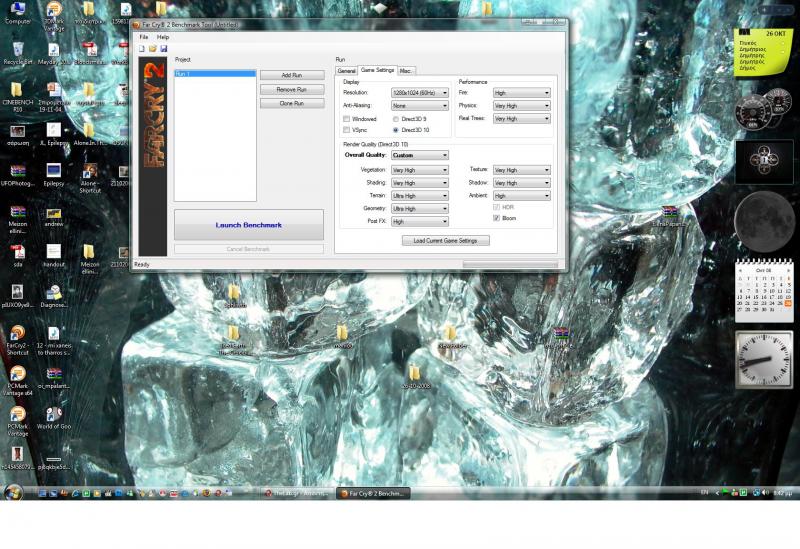Select the oc_mpalant archive icon

[x=54, y=378]
